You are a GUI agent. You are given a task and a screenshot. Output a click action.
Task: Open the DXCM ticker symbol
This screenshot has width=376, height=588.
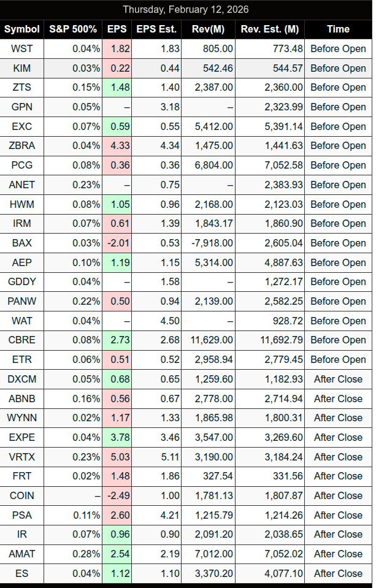(x=22, y=379)
